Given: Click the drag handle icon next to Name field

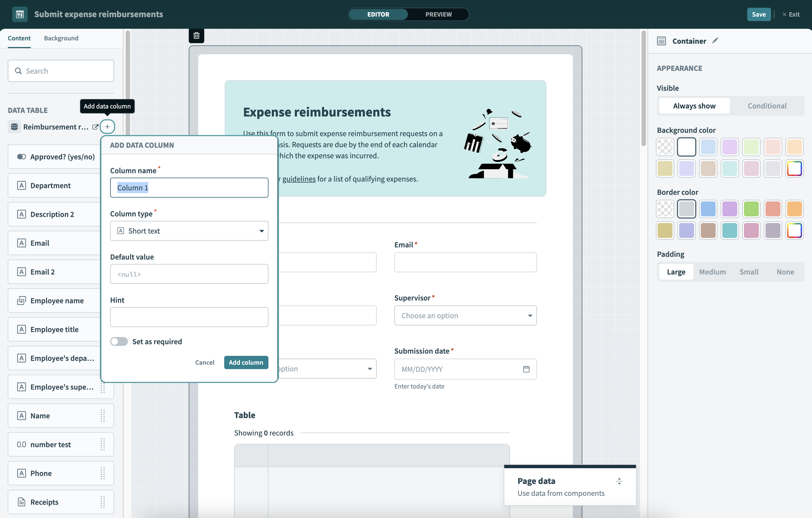Looking at the screenshot, I should pos(103,415).
